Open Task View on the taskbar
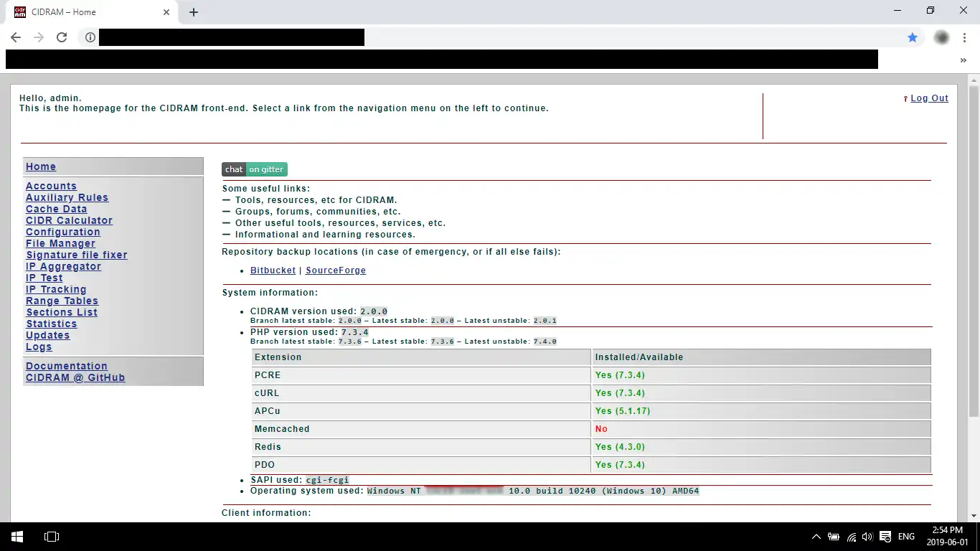Viewport: 980px width, 551px height. pyautogui.click(x=52, y=537)
